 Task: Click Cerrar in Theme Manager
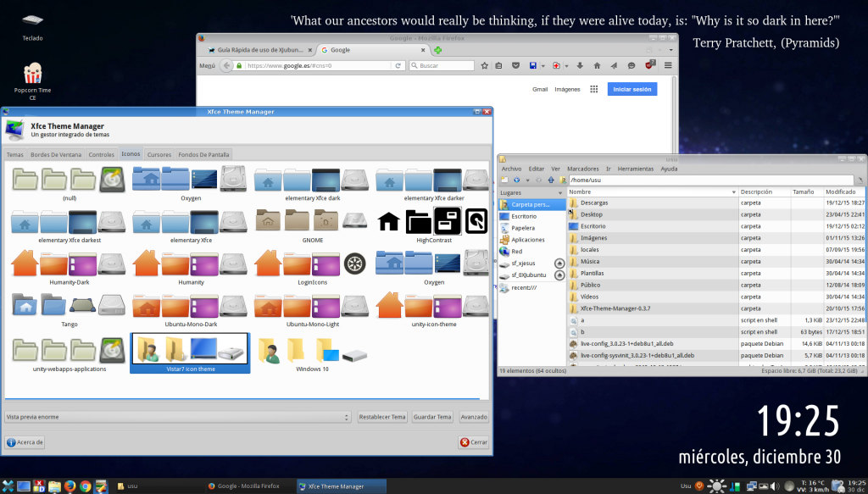(x=473, y=442)
